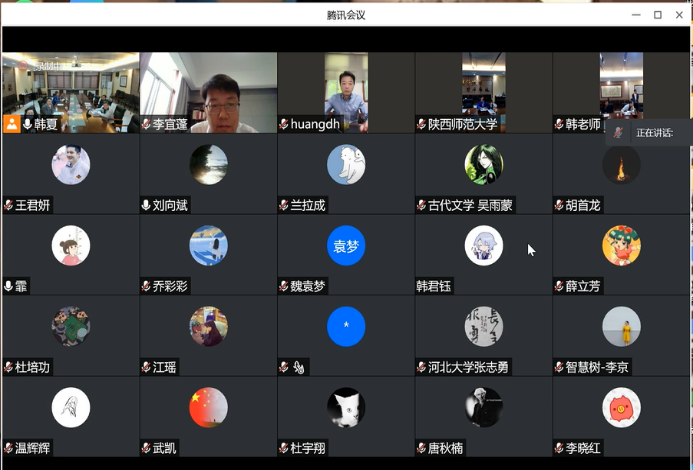The image size is (693, 470).
Task: Click the muted mic icon for 李宜蓬
Action: 146,124
